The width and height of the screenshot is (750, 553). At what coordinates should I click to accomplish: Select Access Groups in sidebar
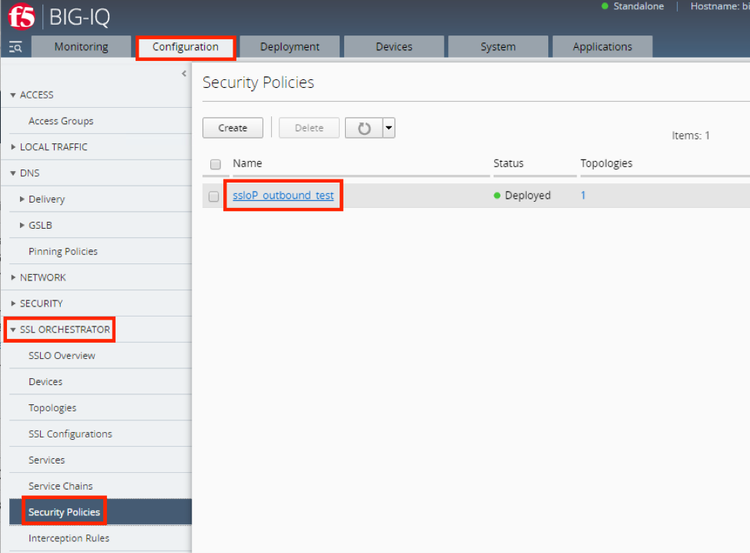click(61, 121)
